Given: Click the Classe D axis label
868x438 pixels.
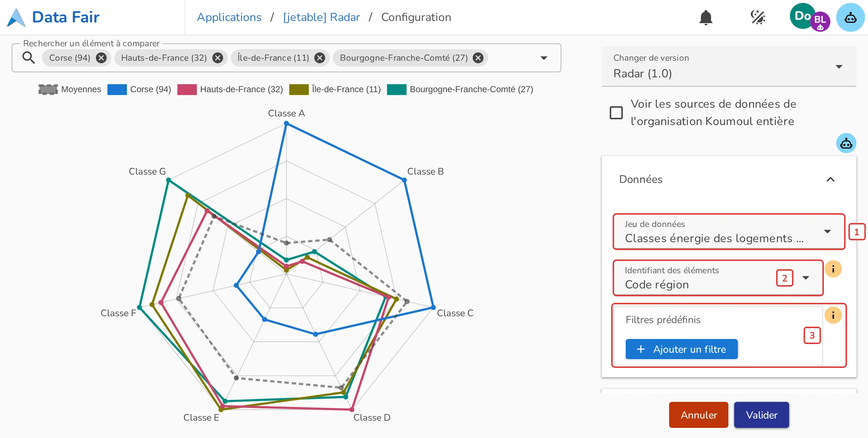Looking at the screenshot, I should coord(372,417).
